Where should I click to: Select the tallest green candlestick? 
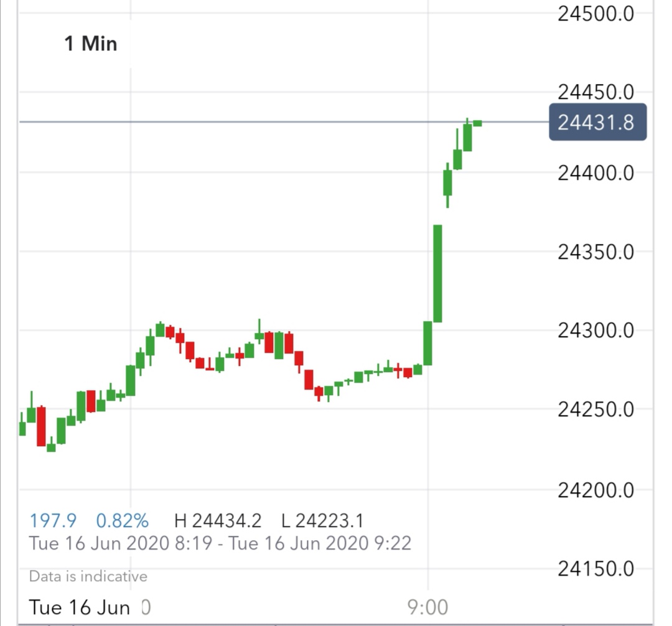pyautogui.click(x=437, y=273)
